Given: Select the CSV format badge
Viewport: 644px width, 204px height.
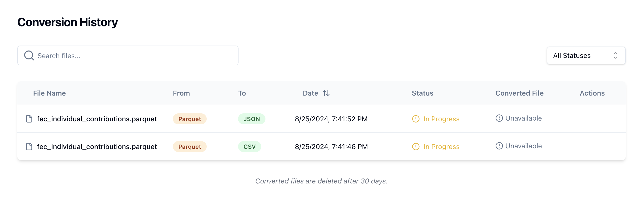Looking at the screenshot, I should pyautogui.click(x=249, y=147).
